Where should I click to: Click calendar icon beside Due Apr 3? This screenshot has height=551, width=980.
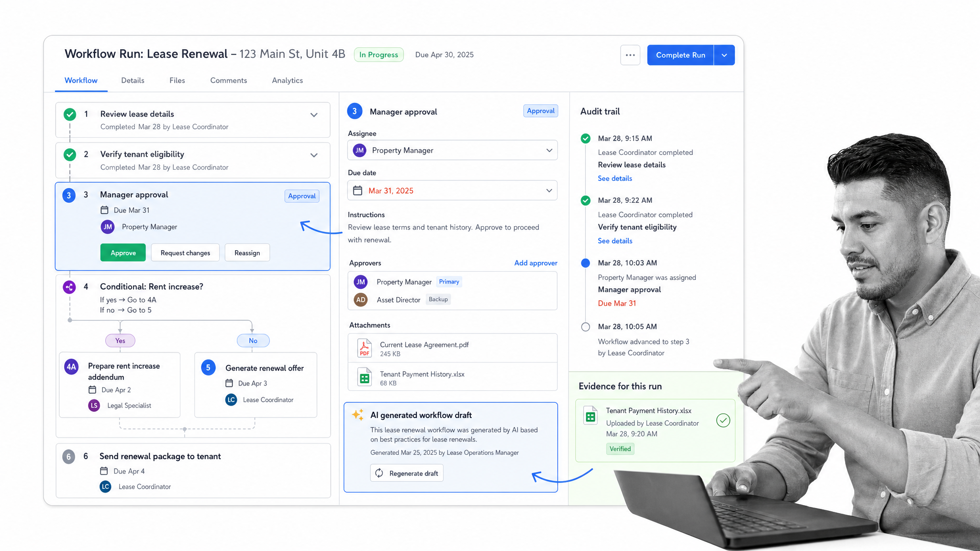click(x=229, y=383)
